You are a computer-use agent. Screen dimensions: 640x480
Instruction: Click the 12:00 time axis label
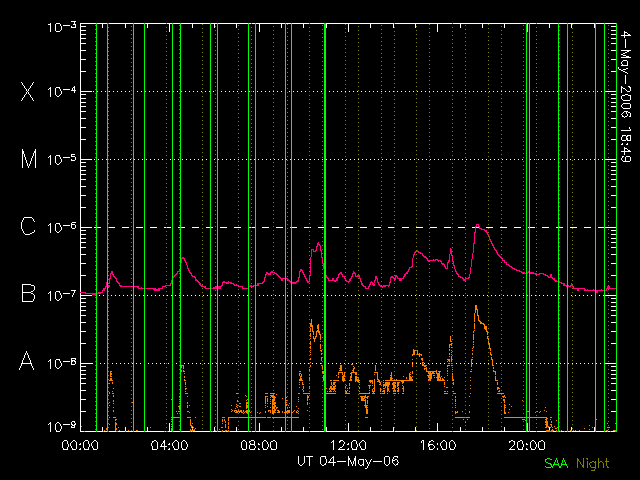tap(348, 444)
